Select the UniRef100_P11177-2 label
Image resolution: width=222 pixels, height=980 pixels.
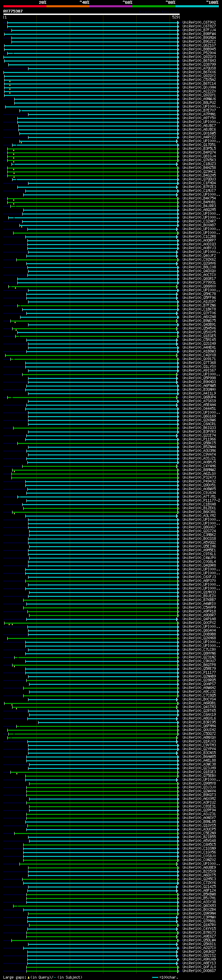click(x=201, y=500)
